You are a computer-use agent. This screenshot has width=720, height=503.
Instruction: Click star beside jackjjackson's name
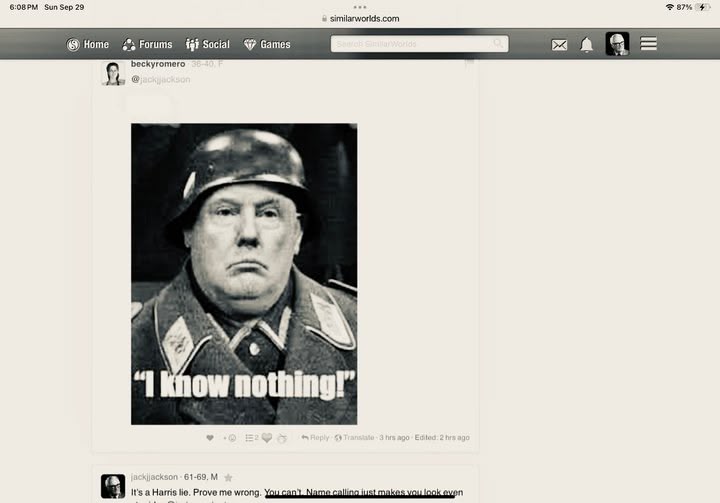[228, 478]
